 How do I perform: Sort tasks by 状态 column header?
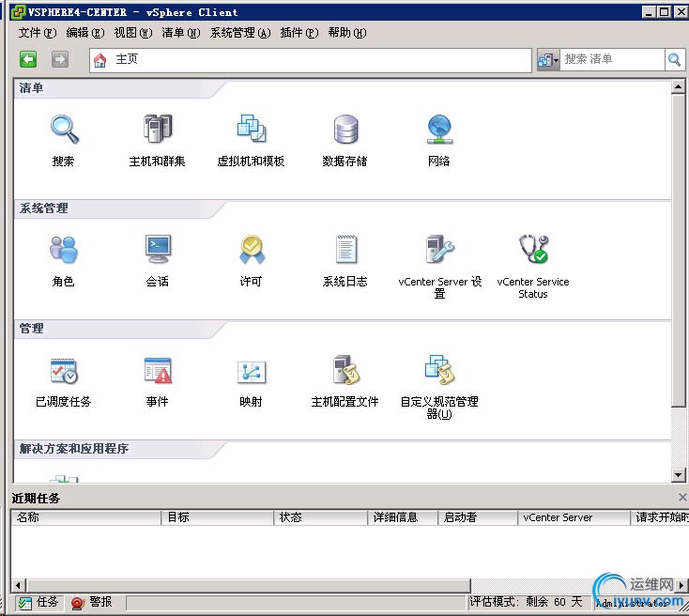coord(321,517)
